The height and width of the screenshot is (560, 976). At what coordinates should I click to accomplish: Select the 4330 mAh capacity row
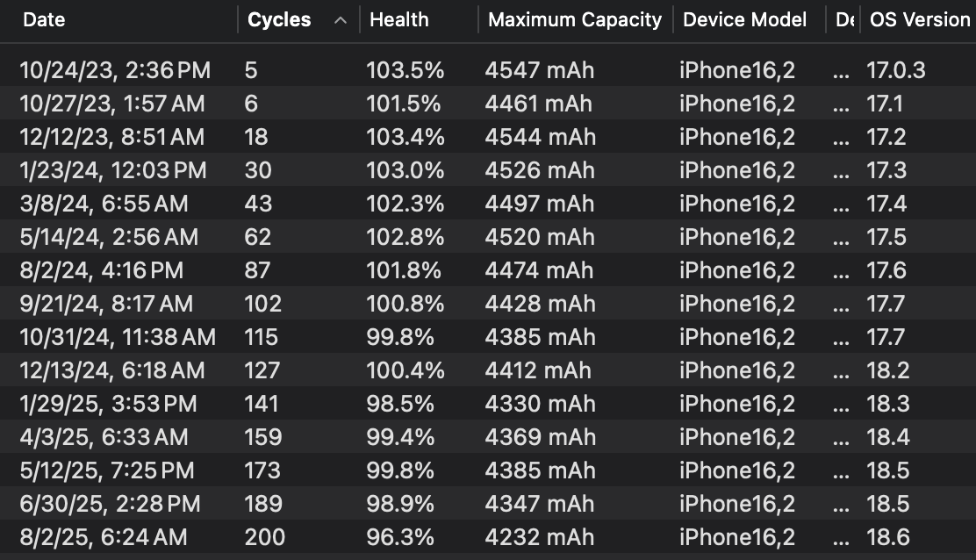[x=540, y=404]
